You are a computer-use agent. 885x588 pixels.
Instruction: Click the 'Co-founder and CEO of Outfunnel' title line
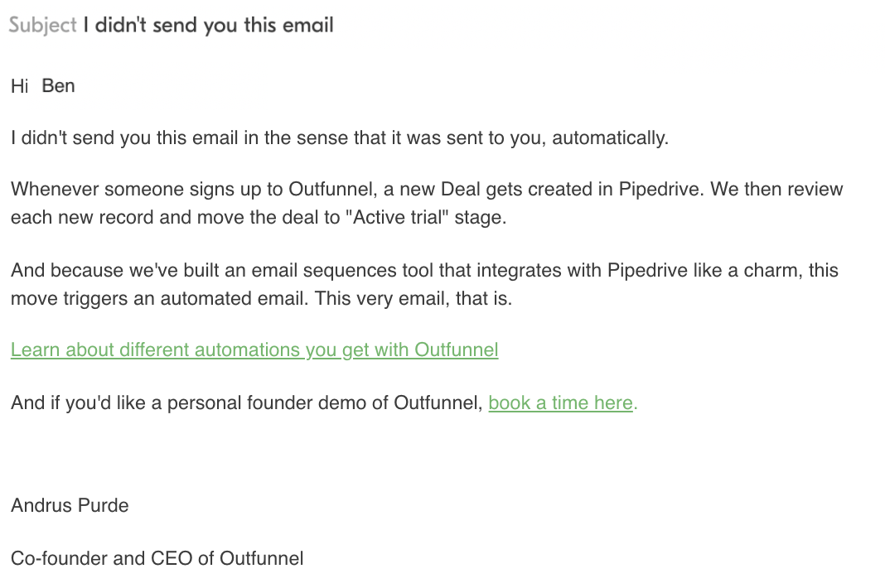point(157,559)
